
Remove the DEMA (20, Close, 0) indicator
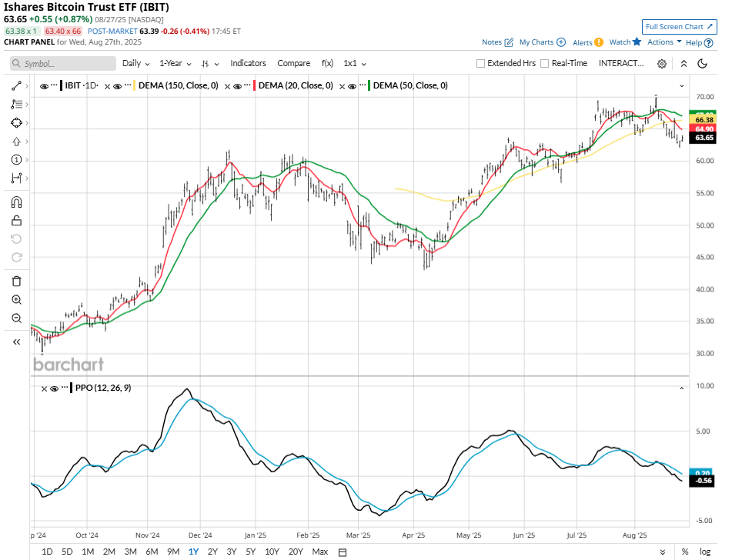pos(227,86)
